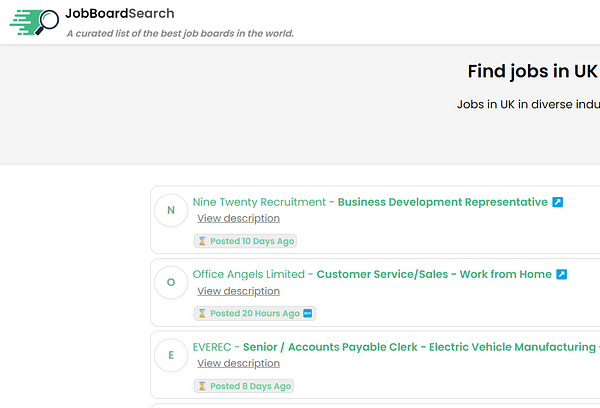Expand View description for Office Angels Limited
The height and width of the screenshot is (408, 600).
[238, 291]
